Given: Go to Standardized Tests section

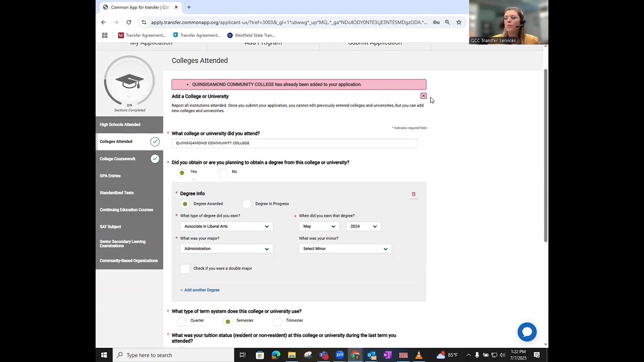Looking at the screenshot, I should [x=129, y=193].
